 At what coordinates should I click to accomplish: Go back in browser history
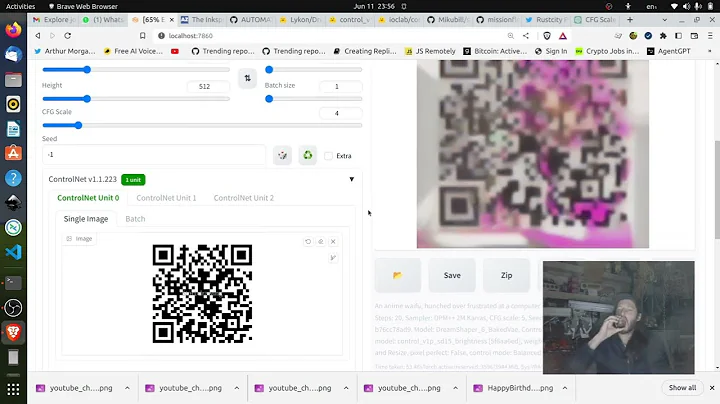click(38, 36)
